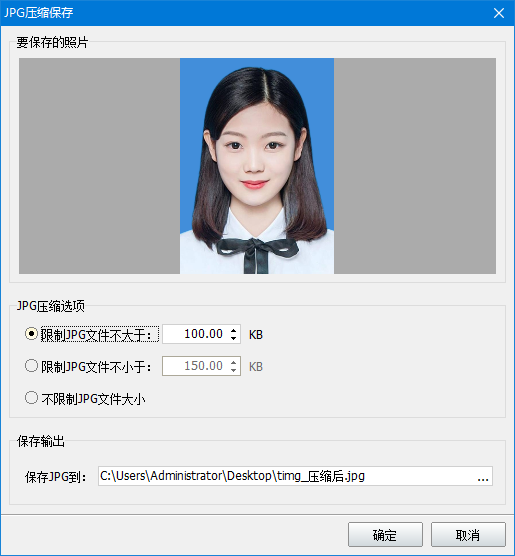The height and width of the screenshot is (556, 515).
Task: Close the JPG压缩保存 dialog window
Action: coord(499,13)
